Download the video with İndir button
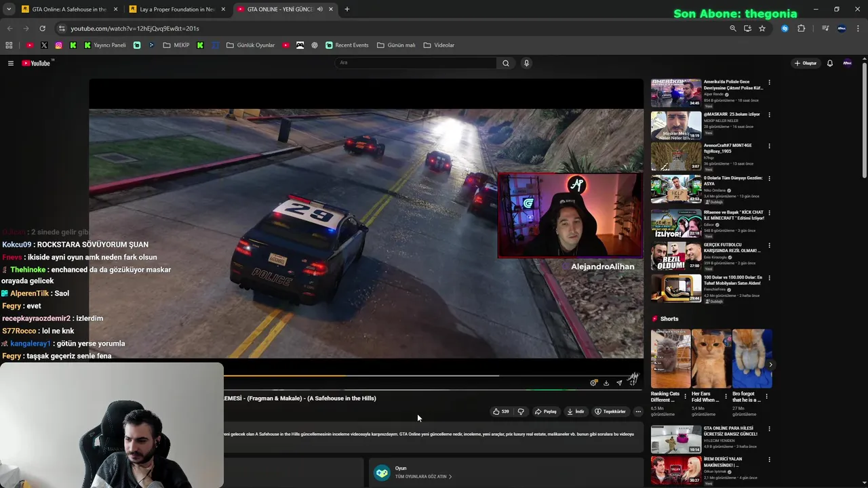868x488 pixels. [x=576, y=411]
